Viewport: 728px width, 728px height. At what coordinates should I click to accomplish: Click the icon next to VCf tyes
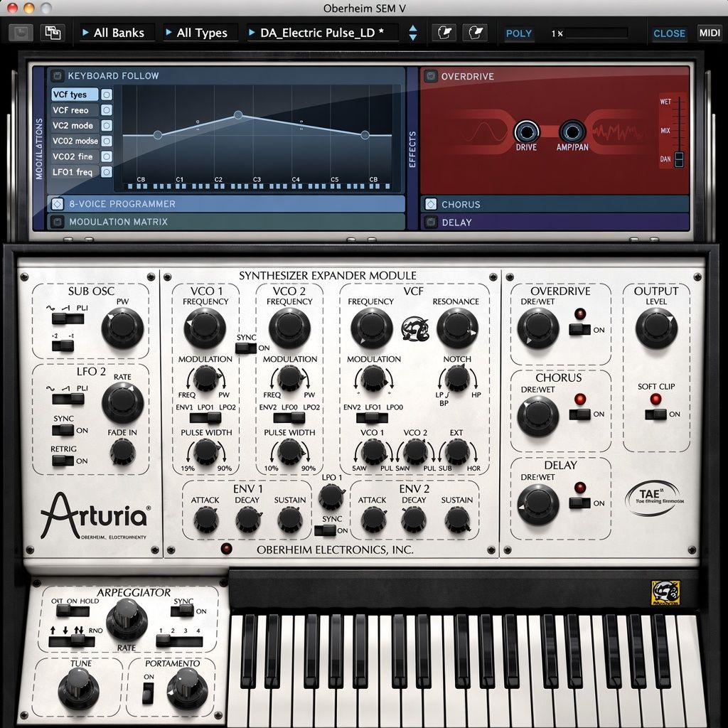[x=107, y=95]
